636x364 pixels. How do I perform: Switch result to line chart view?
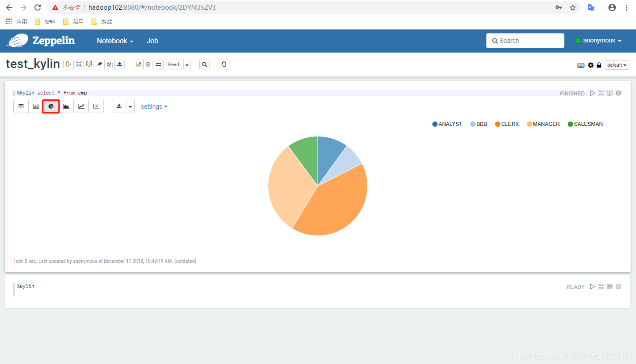point(81,106)
